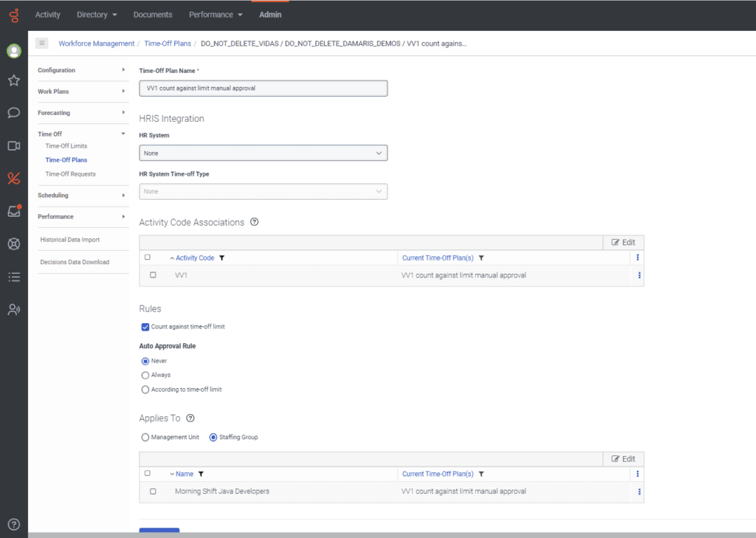Open filter icon next to Activity Code column
Screen dimensions: 756x538
point(221,258)
